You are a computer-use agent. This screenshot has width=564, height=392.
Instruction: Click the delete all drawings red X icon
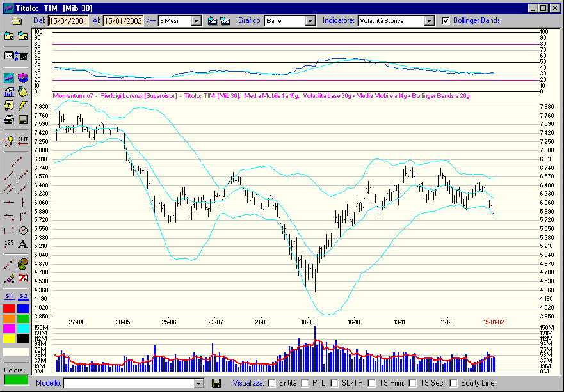(x=23, y=278)
